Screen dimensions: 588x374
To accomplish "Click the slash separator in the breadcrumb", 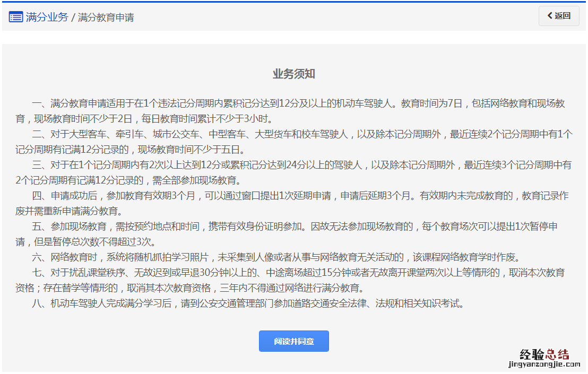I will pos(73,18).
